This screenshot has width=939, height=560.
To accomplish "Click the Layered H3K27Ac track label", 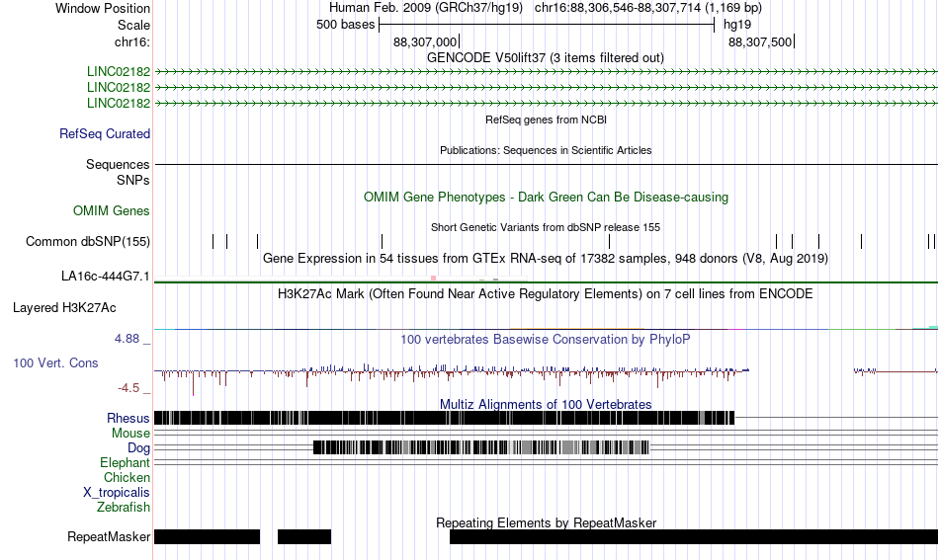I will tap(64, 307).
